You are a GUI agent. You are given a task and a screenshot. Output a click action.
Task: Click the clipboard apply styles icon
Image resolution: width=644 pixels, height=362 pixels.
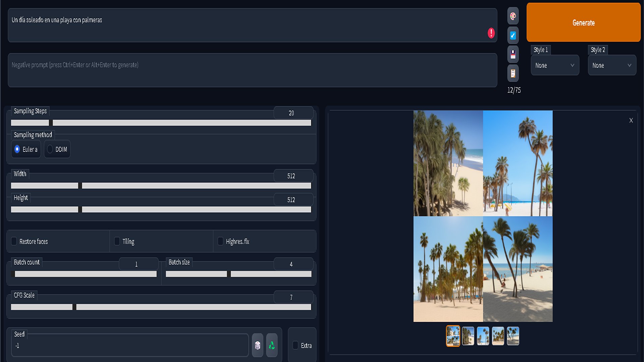513,73
